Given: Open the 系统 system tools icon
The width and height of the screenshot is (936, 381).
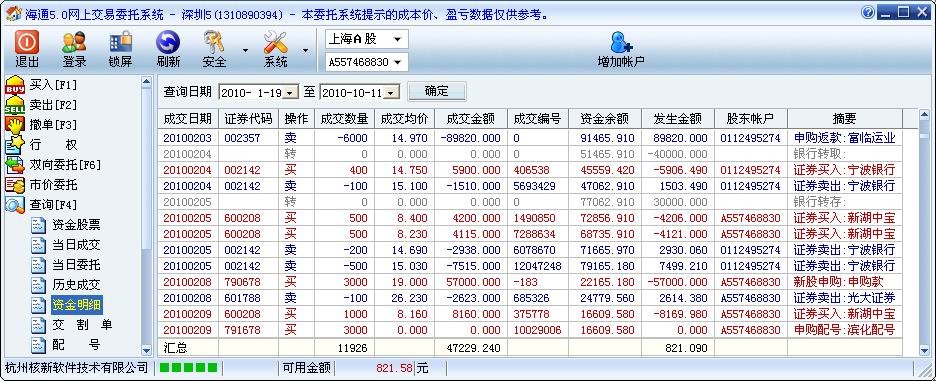Looking at the screenshot, I should 275,50.
